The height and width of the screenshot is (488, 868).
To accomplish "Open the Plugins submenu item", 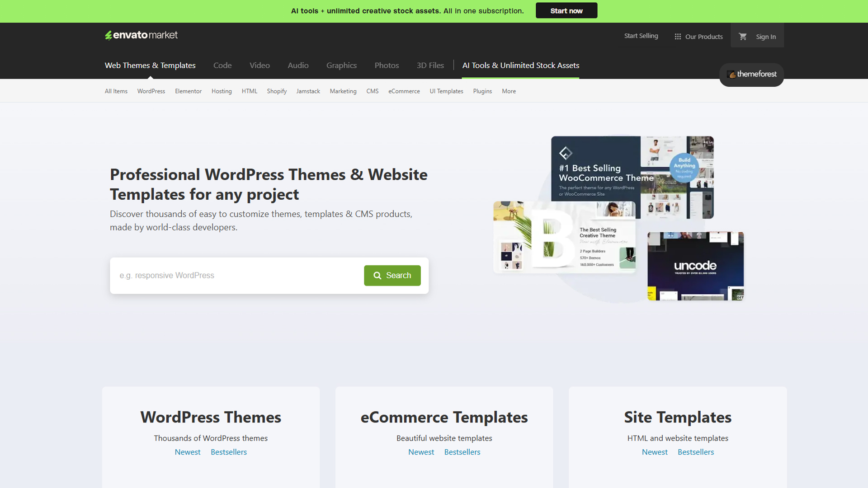I will point(482,91).
